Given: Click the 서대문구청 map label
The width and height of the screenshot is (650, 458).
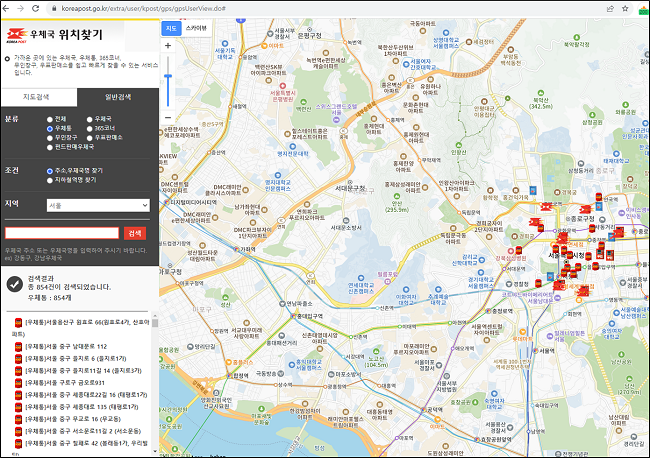Looking at the screenshot, I should click(x=350, y=188).
